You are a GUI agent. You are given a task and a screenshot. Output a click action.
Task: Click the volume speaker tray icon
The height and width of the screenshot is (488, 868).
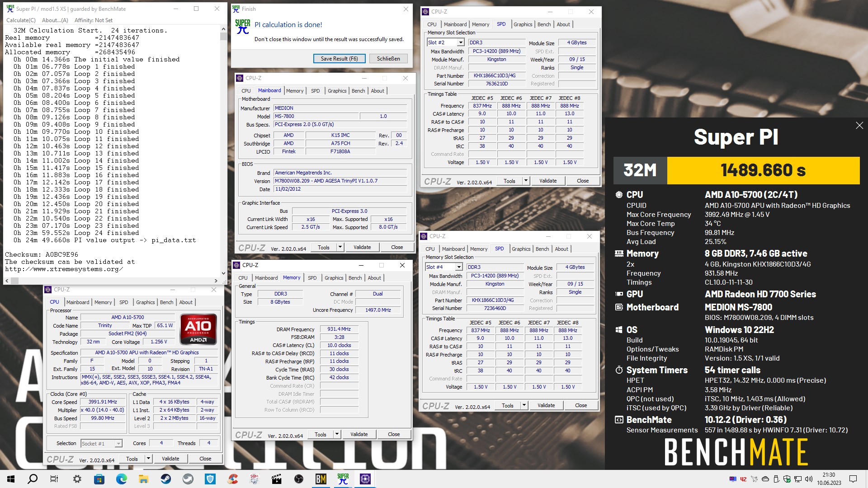tap(809, 479)
